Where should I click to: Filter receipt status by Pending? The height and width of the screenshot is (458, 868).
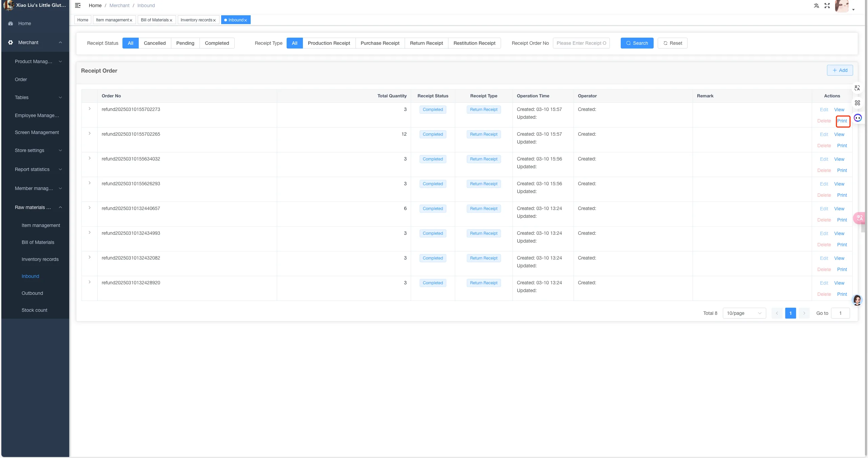click(x=185, y=43)
